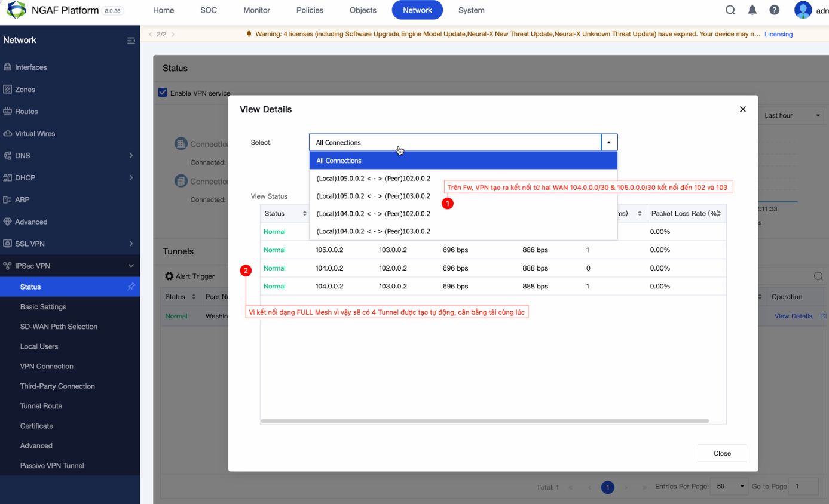Click the pin icon beside Status
The height and width of the screenshot is (504, 829).
131,287
